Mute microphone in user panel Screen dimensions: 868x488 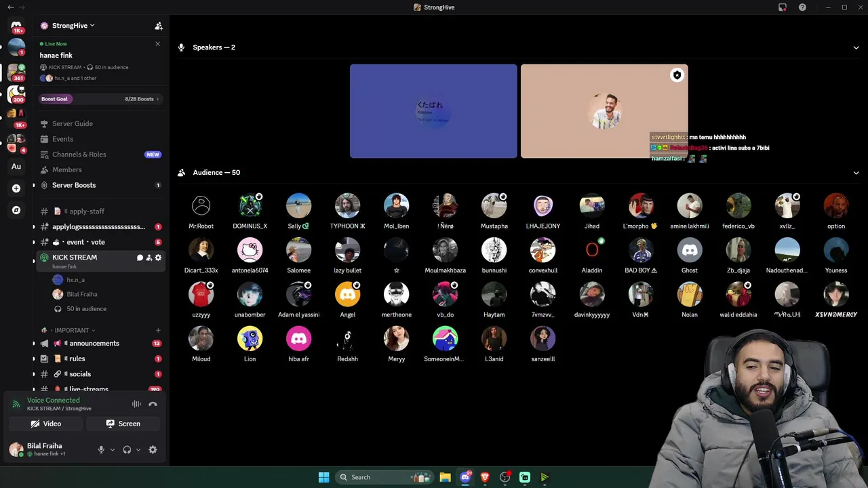click(101, 449)
